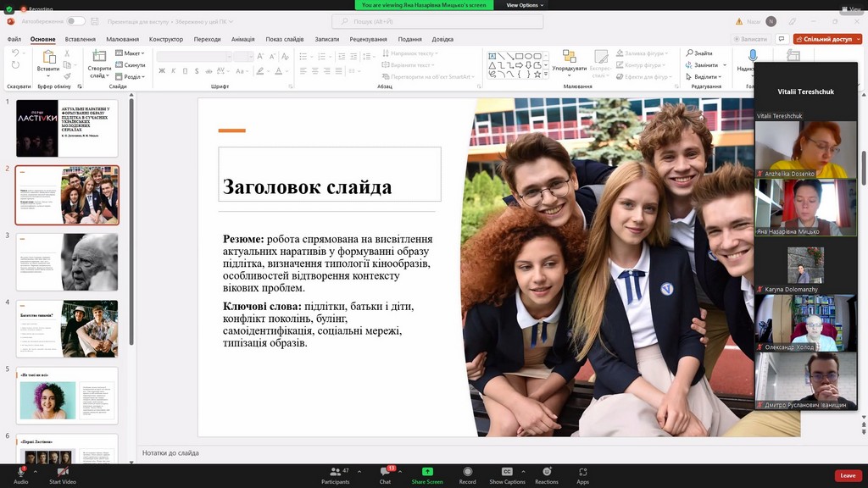The image size is (868, 488).
Task: Click the Створити слайд icon
Action: click(99, 57)
